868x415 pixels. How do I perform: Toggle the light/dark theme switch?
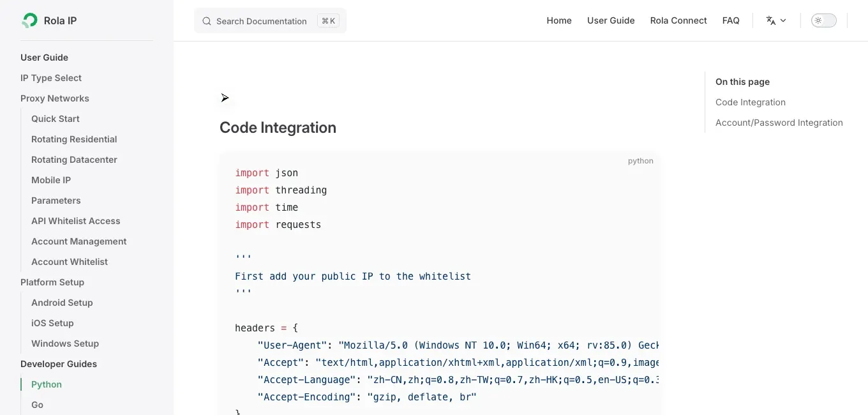(823, 20)
